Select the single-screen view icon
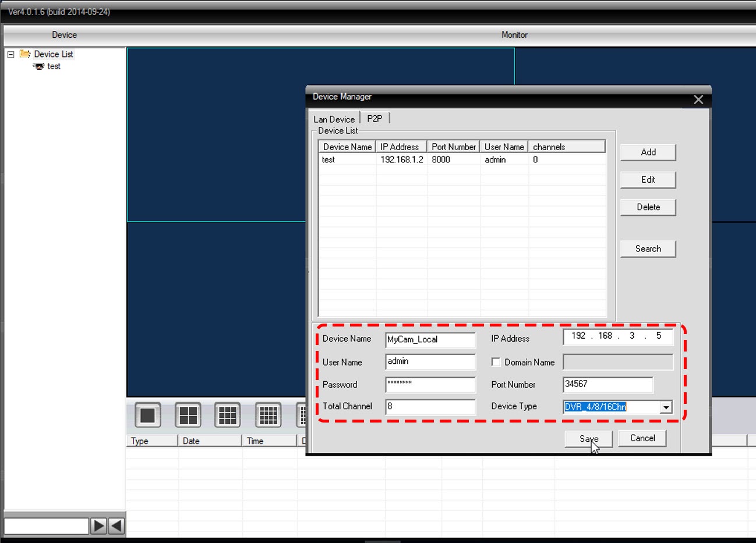This screenshot has height=543, width=756. tap(147, 415)
